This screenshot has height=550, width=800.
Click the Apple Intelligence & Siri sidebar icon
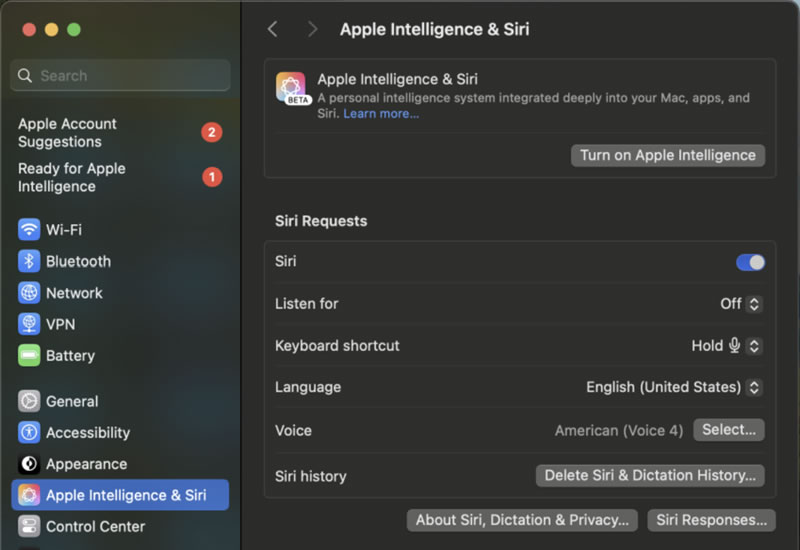29,495
